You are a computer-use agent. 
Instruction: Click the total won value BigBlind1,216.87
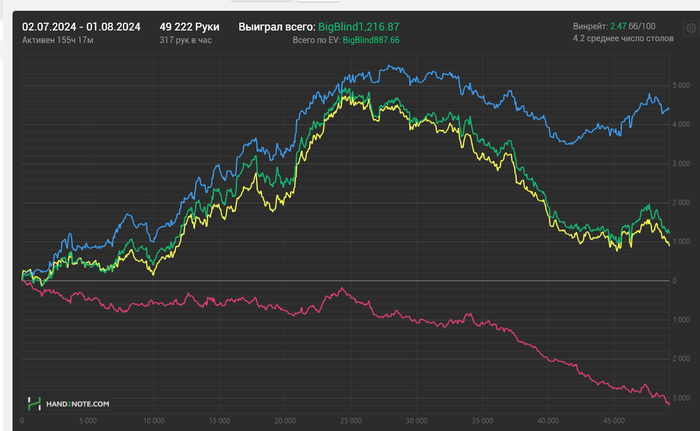point(359,27)
